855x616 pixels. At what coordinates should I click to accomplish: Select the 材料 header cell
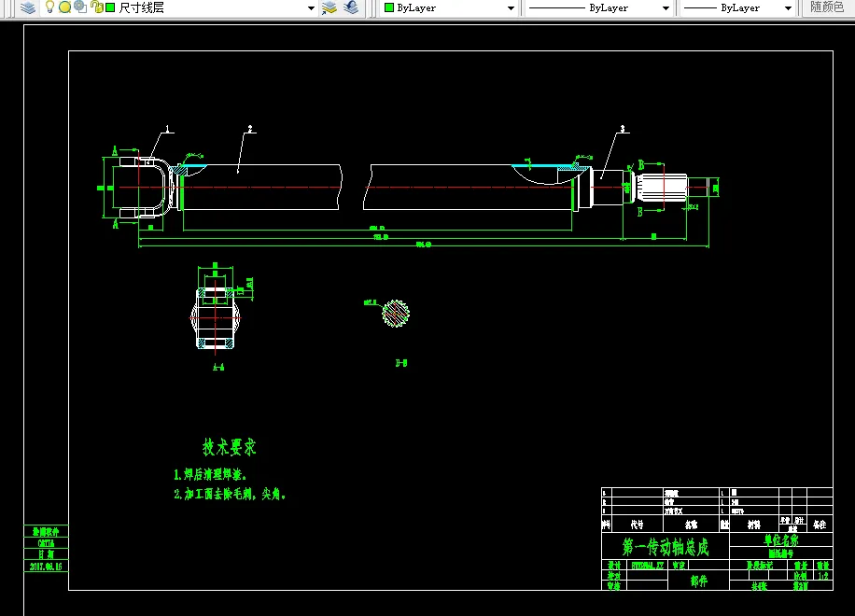tap(754, 525)
